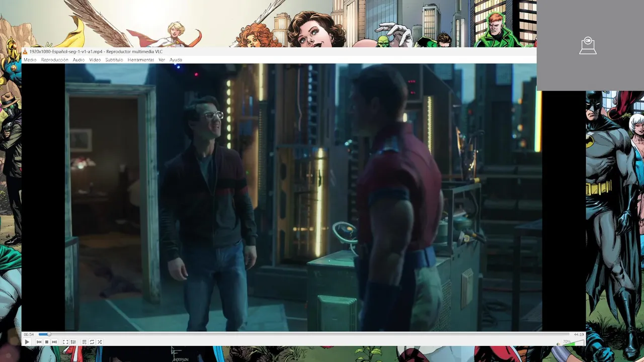This screenshot has width=644, height=362.
Task: Click the VLC window title text
Action: (x=96, y=51)
